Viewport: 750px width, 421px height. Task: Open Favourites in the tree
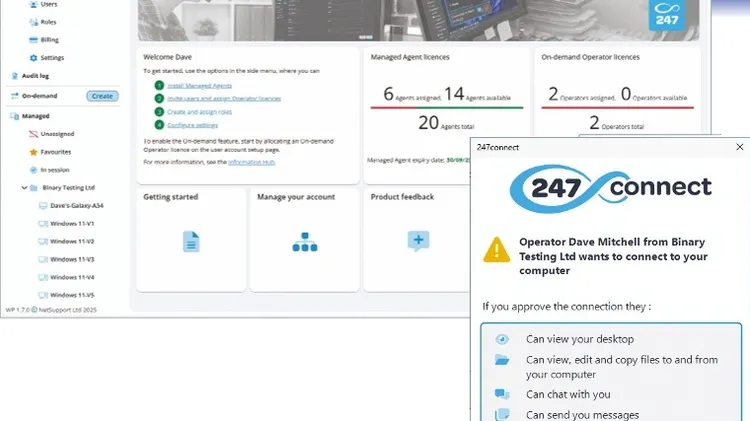point(55,152)
